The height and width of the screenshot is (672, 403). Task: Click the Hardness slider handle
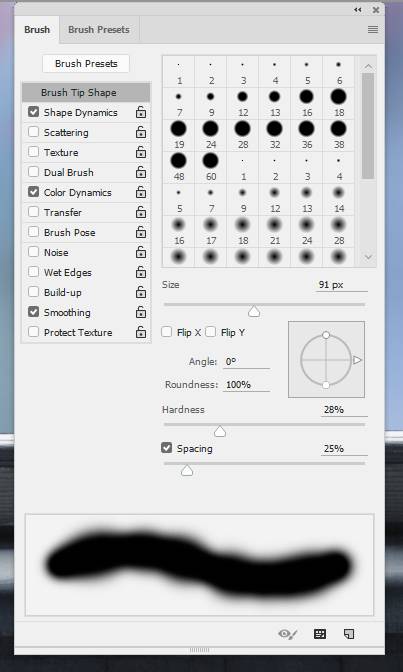click(x=220, y=431)
